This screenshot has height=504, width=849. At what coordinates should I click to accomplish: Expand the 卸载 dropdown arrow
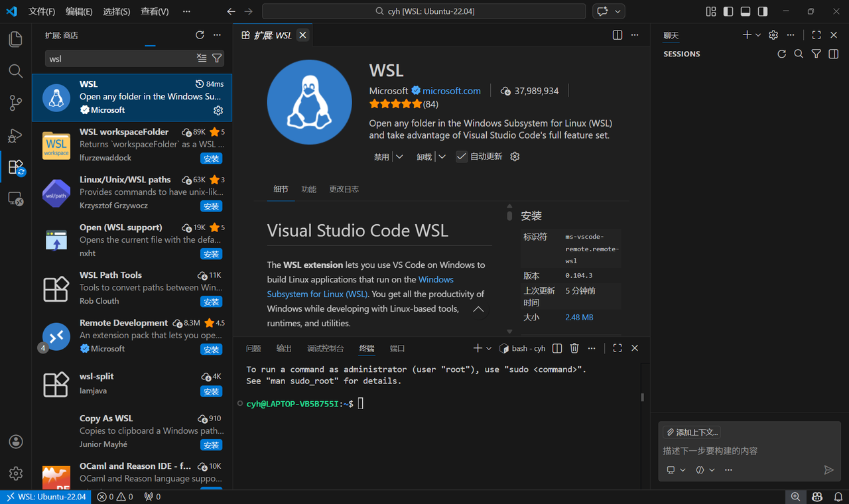pyautogui.click(x=442, y=157)
